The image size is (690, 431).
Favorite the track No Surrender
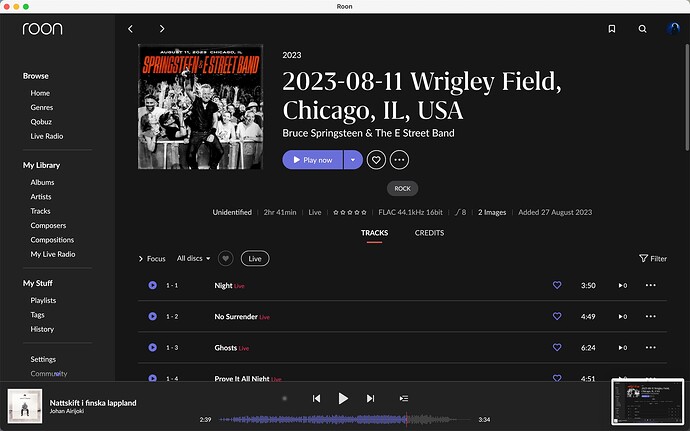(x=557, y=316)
